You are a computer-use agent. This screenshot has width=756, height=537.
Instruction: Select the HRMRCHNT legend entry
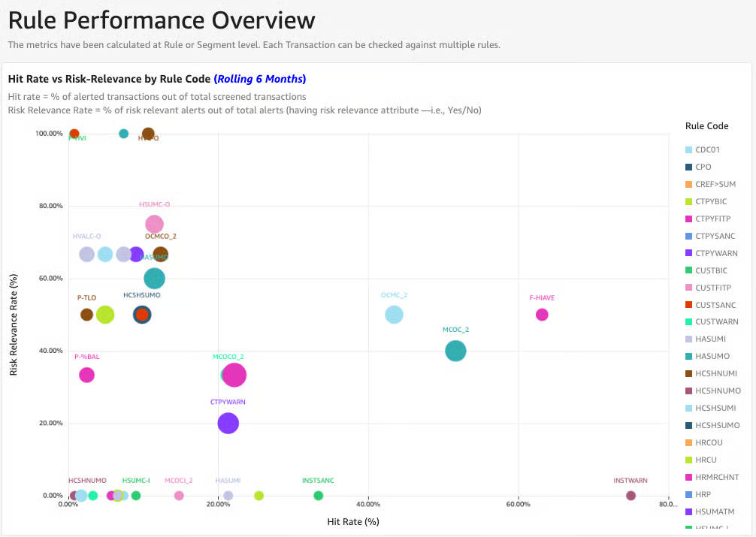click(x=717, y=477)
